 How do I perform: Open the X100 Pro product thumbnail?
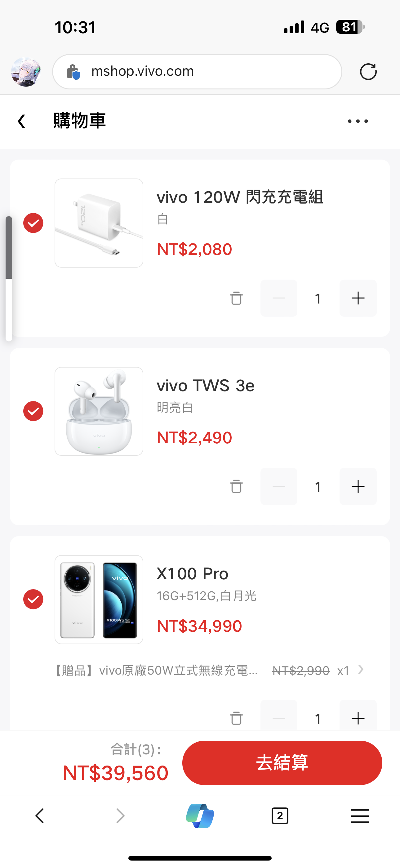click(x=99, y=599)
